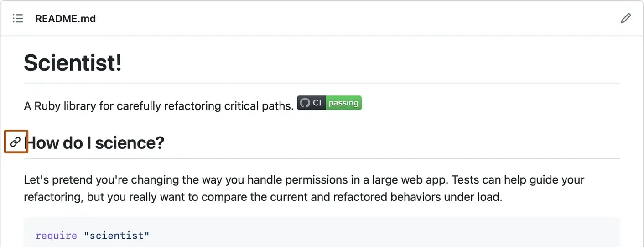Viewport: 644px width, 247px height.
Task: Click the pencil edit icon for README
Action: pyautogui.click(x=626, y=19)
